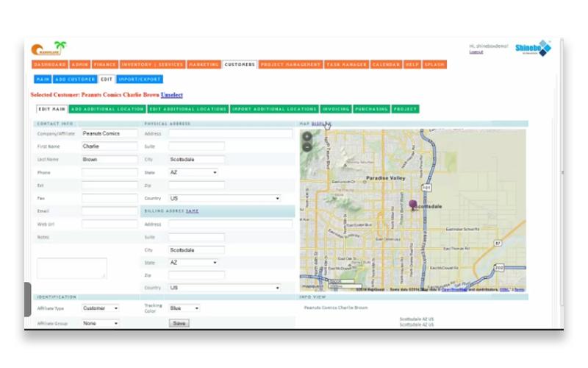
Task: Open the physical address State dropdown
Action: 193,172
